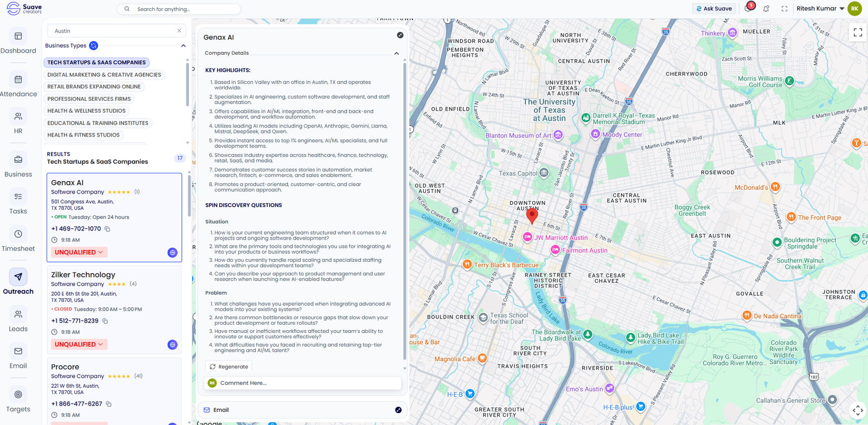
Task: Collapse the Company Details section
Action: pos(397,53)
